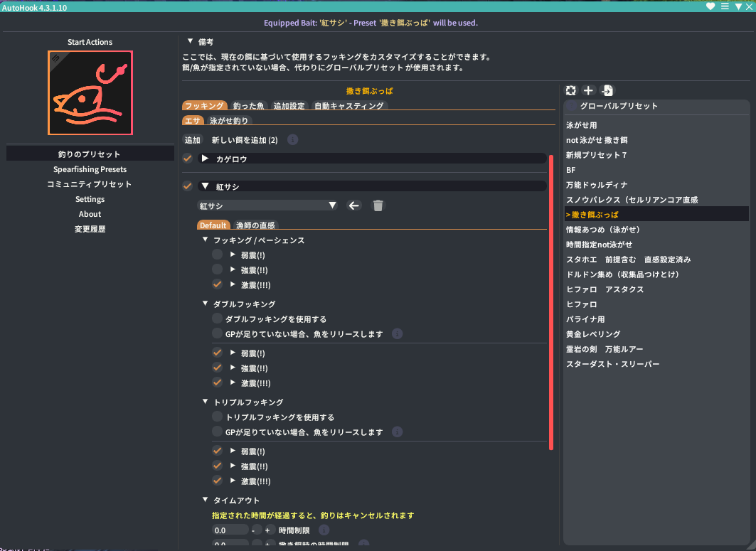Toggle the enable checkbox next to カゲロウ

188,159
